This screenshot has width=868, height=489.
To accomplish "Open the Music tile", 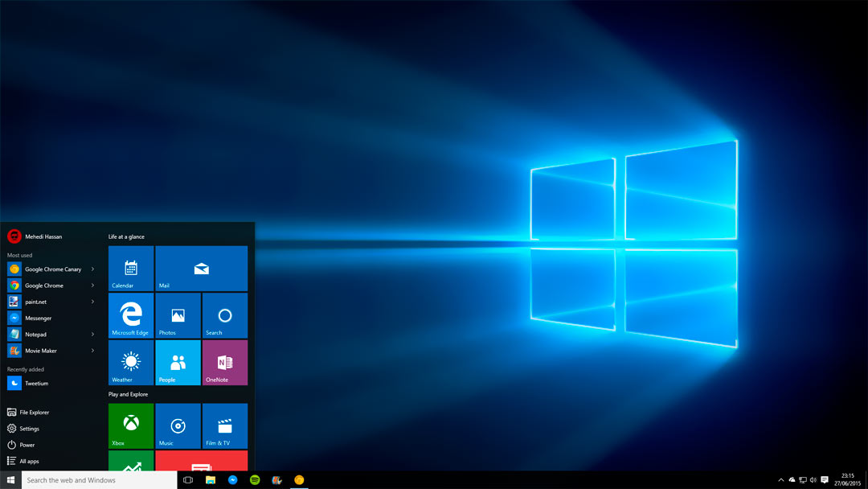I will (x=178, y=425).
